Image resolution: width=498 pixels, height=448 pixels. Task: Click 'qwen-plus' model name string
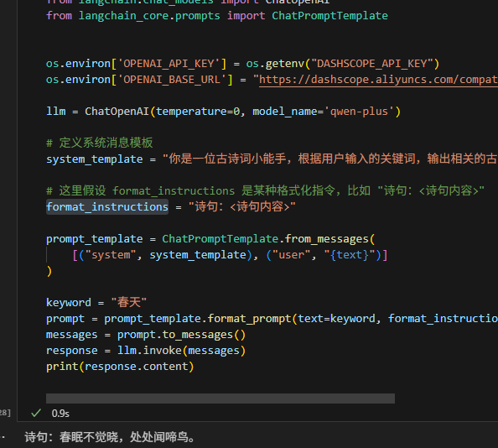coord(359,112)
